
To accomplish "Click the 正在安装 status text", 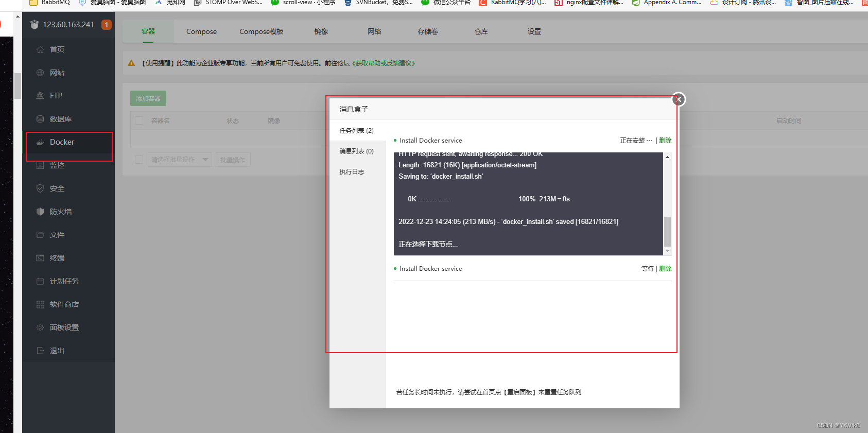I will tap(636, 141).
